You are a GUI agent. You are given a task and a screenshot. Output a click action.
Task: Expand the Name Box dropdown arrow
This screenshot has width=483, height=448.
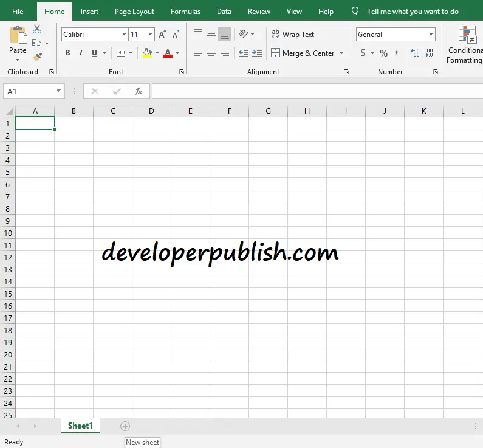click(x=58, y=91)
